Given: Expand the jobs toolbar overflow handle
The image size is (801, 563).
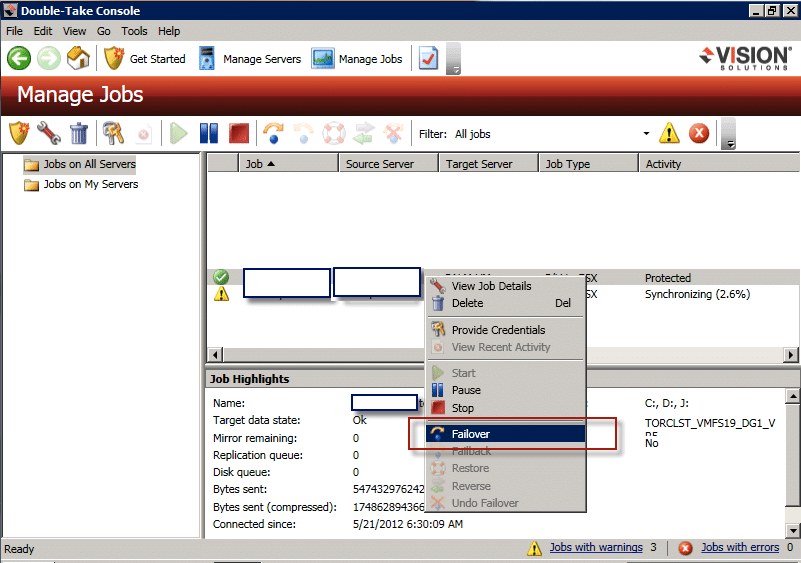Looking at the screenshot, I should tap(728, 134).
